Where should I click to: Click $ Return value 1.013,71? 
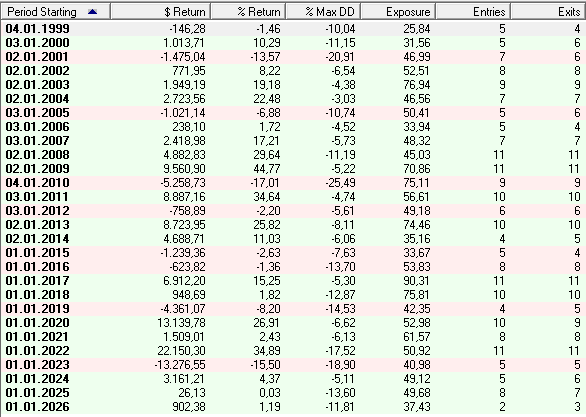[184, 43]
